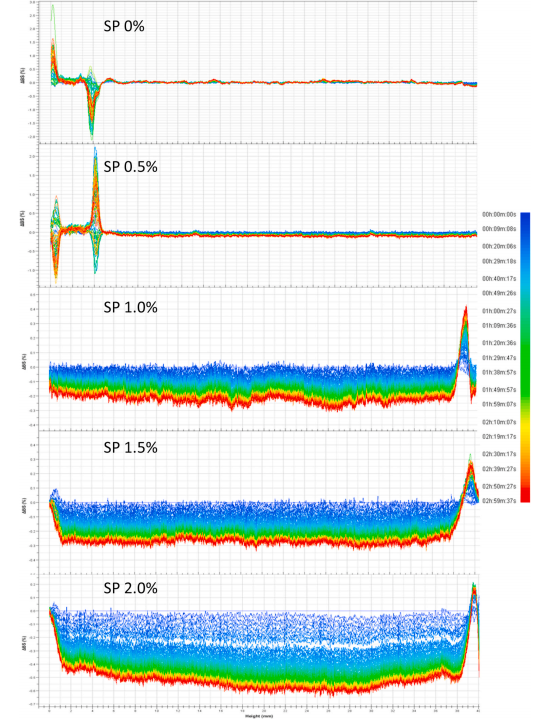Select the SP 1.5% chart label
537x719 pixels.
pyautogui.click(x=130, y=447)
